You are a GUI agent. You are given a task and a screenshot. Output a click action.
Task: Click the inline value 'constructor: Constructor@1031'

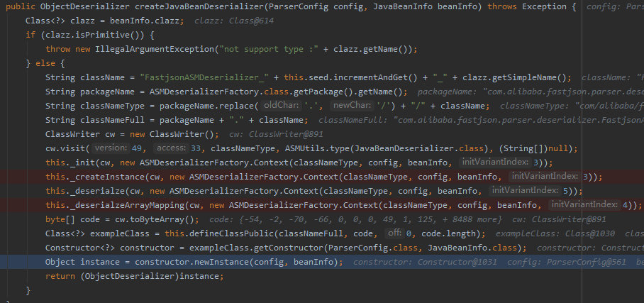[x=425, y=263]
